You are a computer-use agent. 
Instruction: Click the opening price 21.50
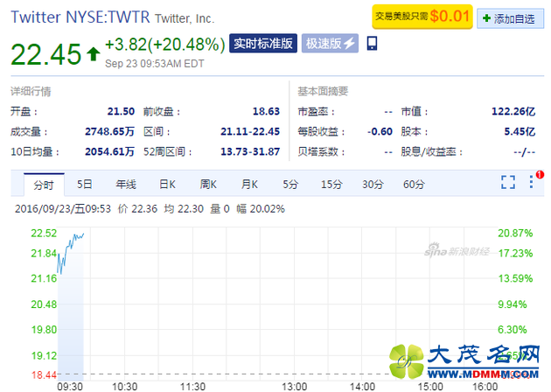coord(121,111)
